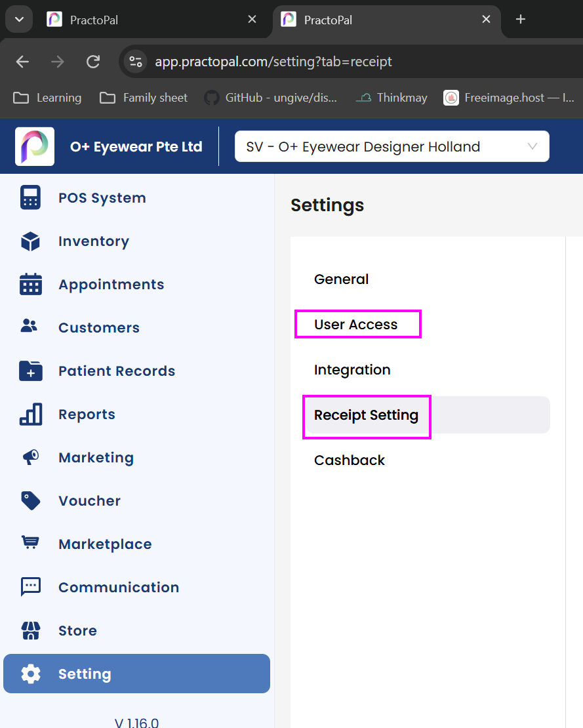Viewport: 583px width, 728px height.
Task: Open the Learning bookmarks folder
Action: coord(47,98)
